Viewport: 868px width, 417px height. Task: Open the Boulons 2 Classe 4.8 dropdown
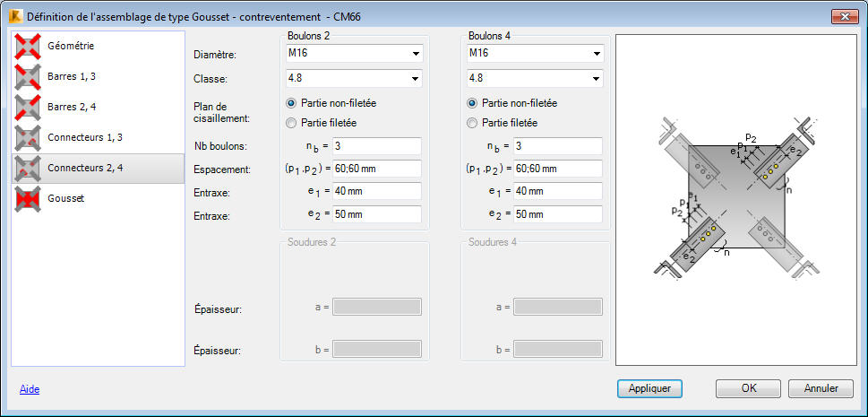point(355,78)
